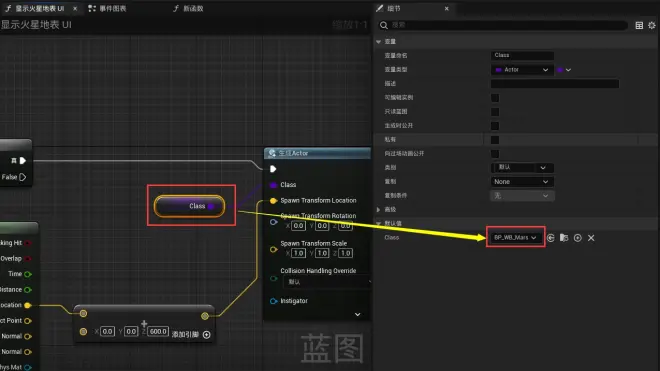
Task: Switch to the 显示火星地表 UI tab
Action: pyautogui.click(x=40, y=8)
